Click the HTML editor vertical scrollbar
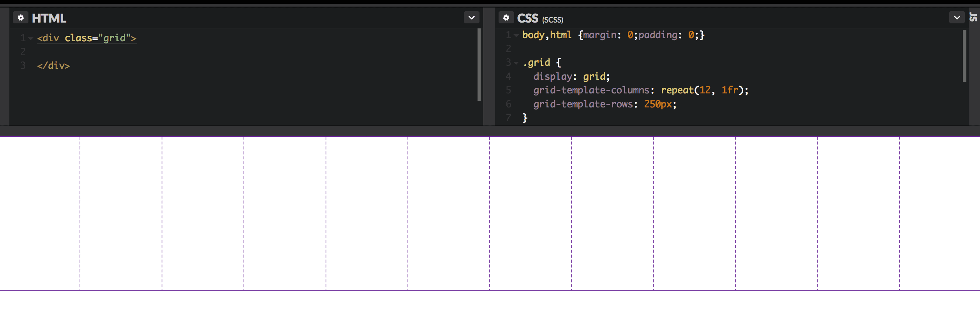Screen dimensions: 980x323 coord(479,65)
